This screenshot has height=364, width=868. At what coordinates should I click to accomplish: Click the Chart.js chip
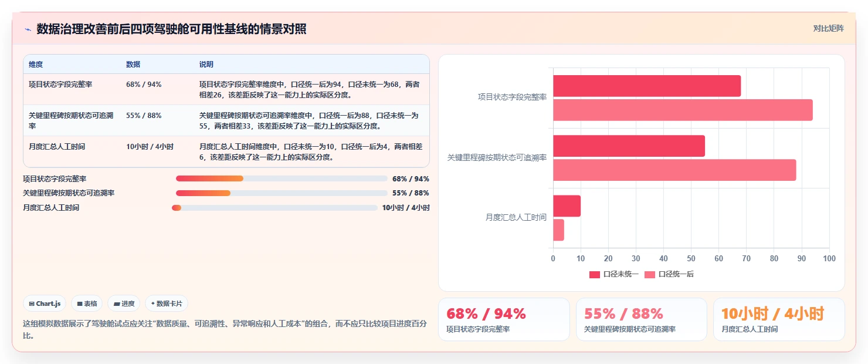[45, 304]
